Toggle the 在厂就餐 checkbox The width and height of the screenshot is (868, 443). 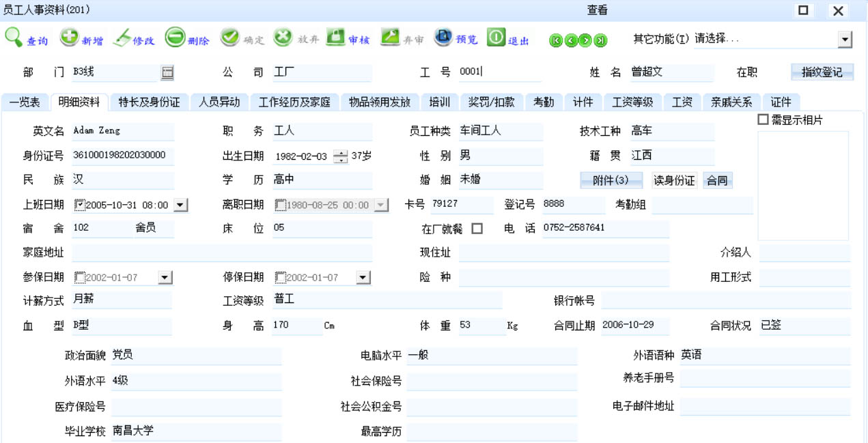(x=477, y=229)
